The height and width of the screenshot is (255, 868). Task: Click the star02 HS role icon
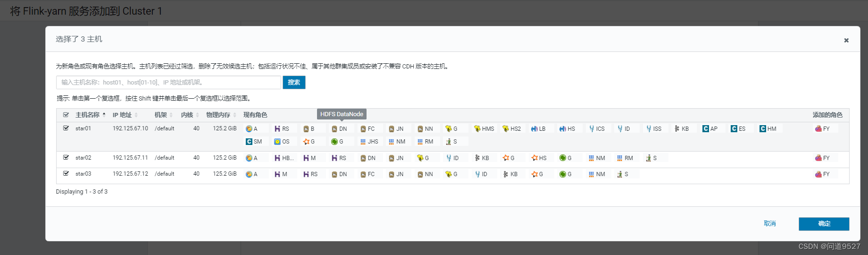[534, 158]
